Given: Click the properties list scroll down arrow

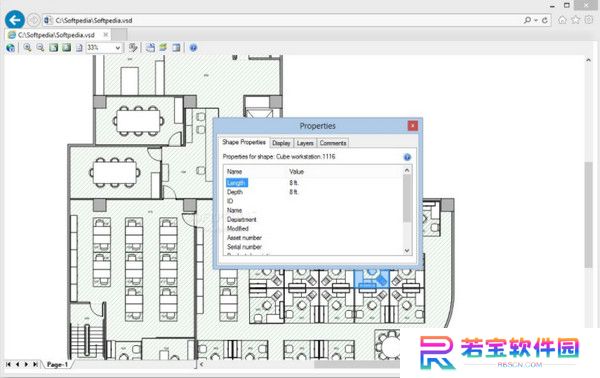Looking at the screenshot, I should [407, 251].
